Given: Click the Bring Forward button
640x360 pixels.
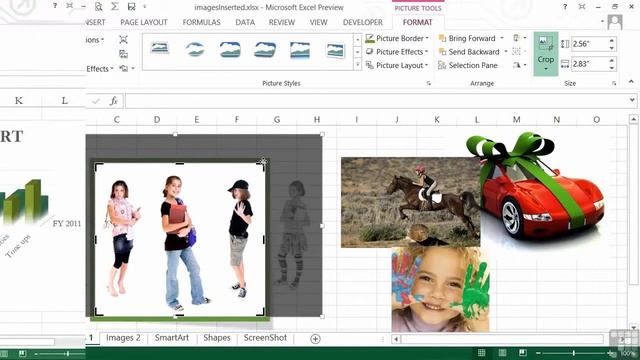Looking at the screenshot, I should coord(467,38).
